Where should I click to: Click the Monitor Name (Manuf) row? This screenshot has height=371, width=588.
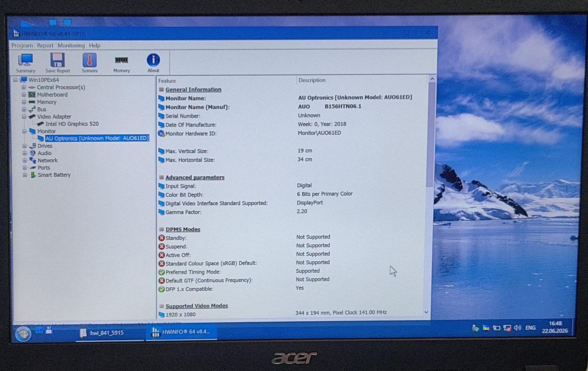(x=292, y=107)
